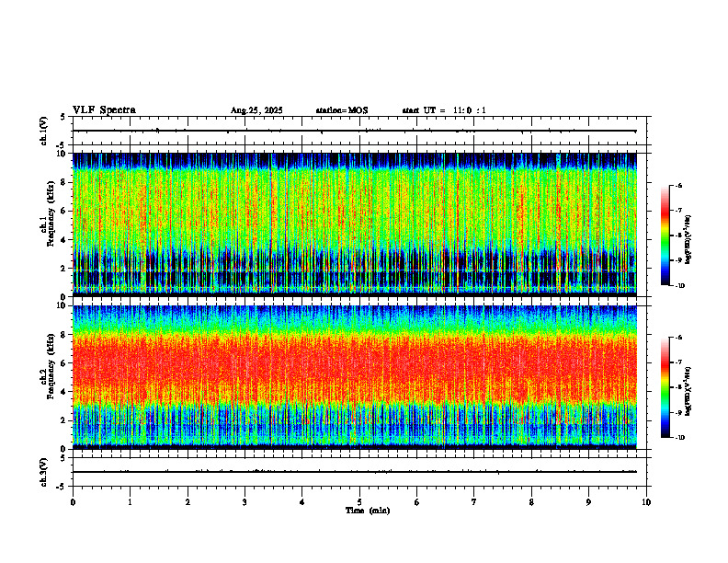Viewport: 728px width, 563px height.
Task: Select the date text "Aug.25, 2025"
Action: pyautogui.click(x=256, y=110)
